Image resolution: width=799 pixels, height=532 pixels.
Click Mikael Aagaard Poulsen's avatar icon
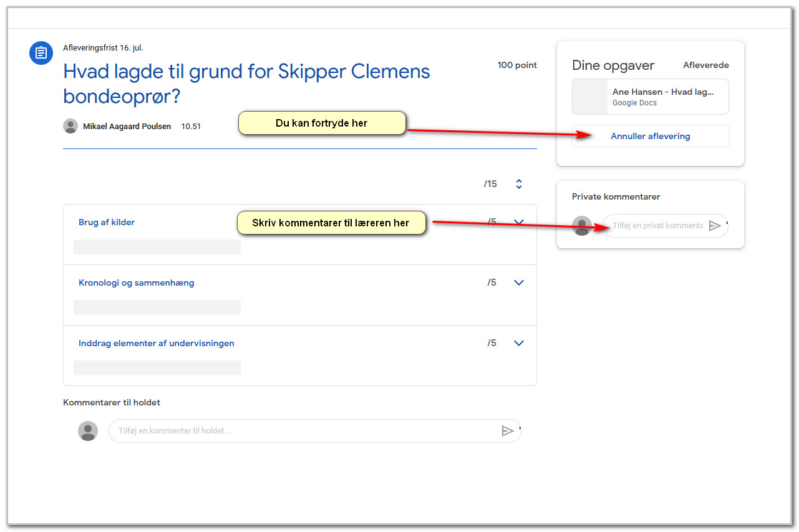pyautogui.click(x=70, y=126)
